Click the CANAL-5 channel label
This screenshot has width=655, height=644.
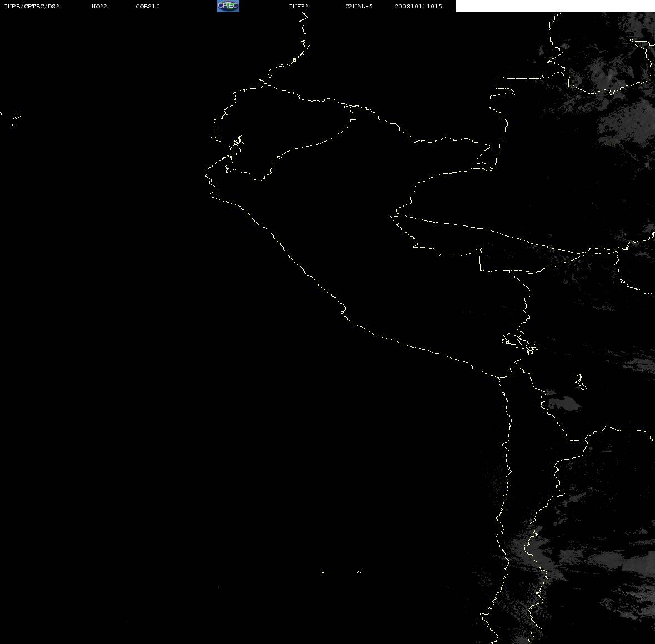pos(358,6)
